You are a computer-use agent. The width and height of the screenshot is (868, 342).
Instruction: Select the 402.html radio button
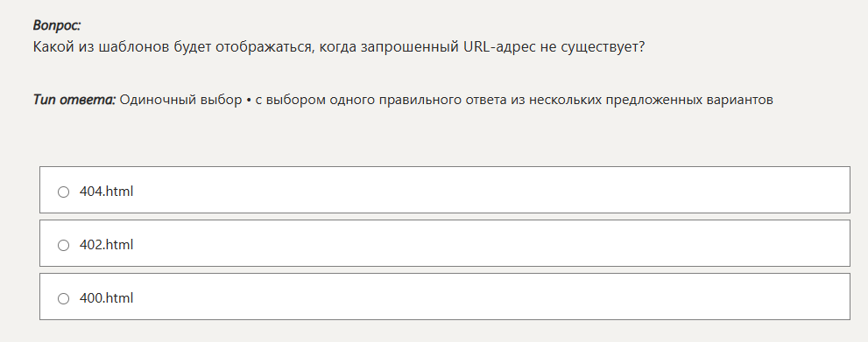(64, 245)
